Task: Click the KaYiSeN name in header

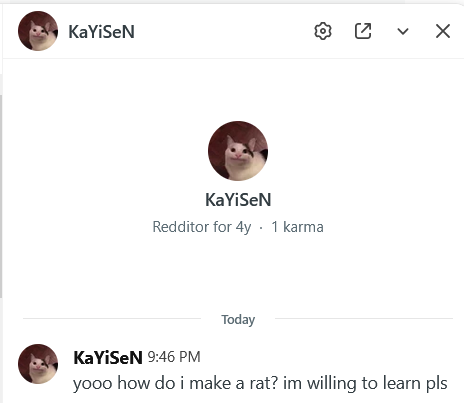Action: pyautogui.click(x=101, y=32)
